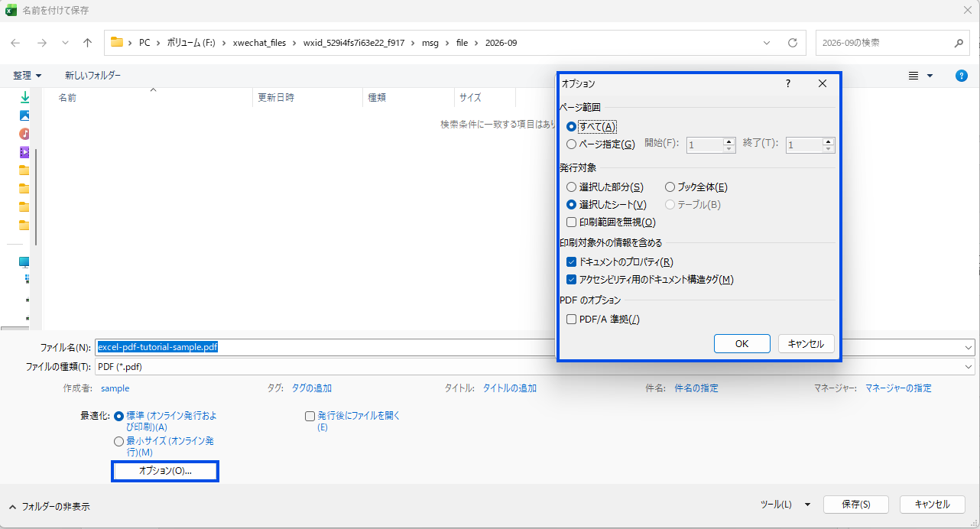980x529 pixels.
Task: Click the search magnifier icon
Action: pos(959,43)
